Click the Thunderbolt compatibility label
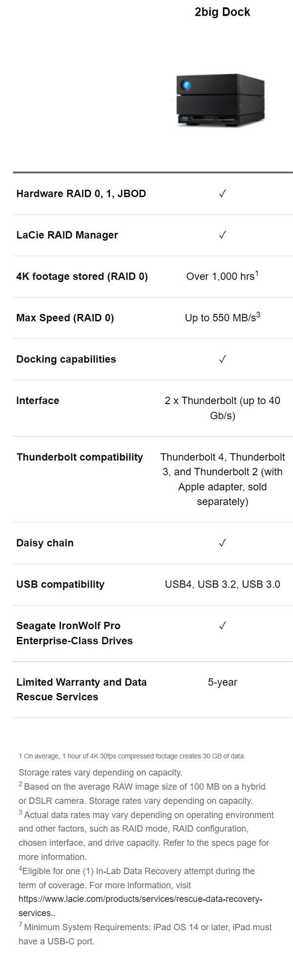This screenshot has width=293, height=980. click(x=80, y=457)
